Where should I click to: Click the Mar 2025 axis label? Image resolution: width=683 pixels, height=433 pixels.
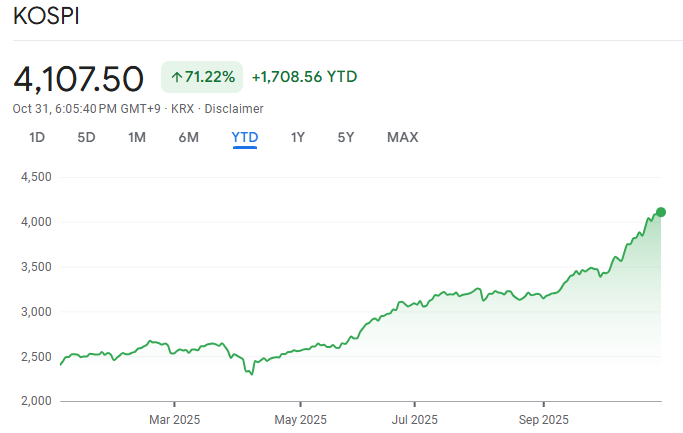[x=174, y=419]
